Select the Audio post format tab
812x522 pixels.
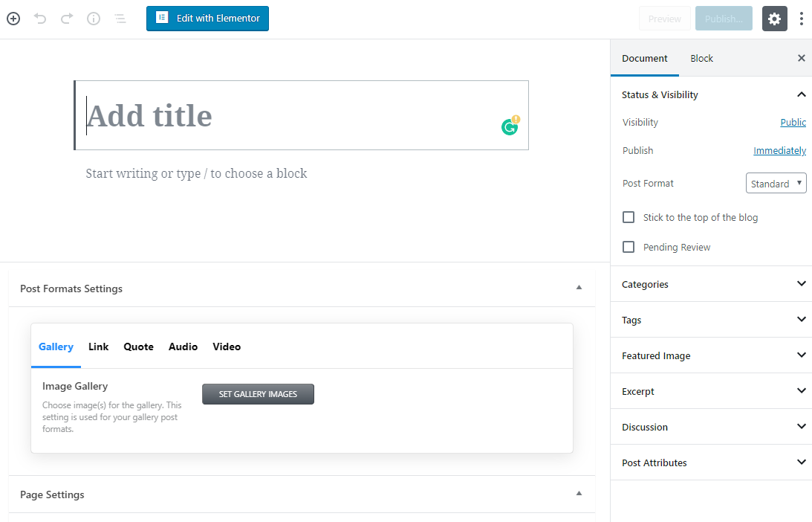(183, 347)
